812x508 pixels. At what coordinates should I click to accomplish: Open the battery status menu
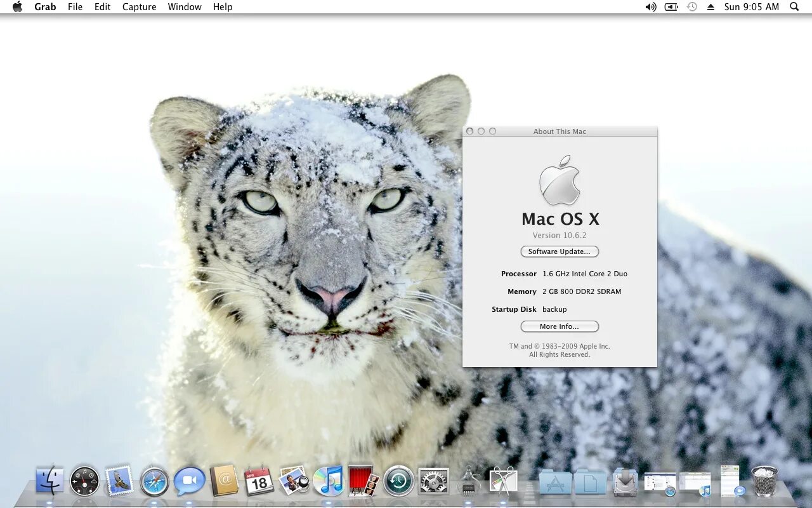click(x=671, y=7)
